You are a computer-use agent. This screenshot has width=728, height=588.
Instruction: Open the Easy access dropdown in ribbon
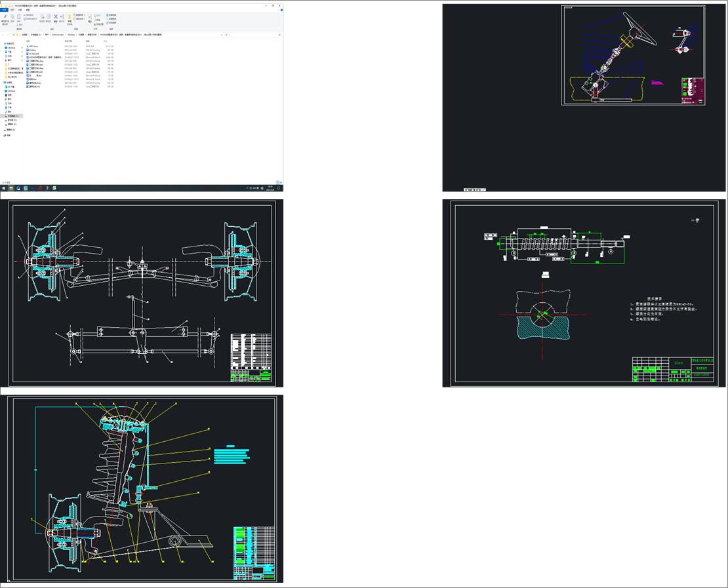point(79,18)
